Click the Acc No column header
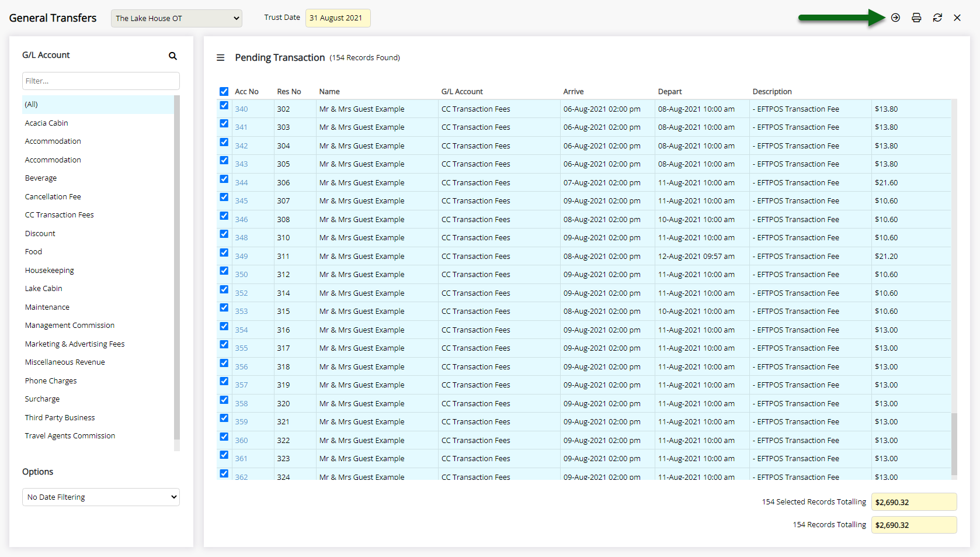Viewport: 980px width, 557px height. click(246, 91)
